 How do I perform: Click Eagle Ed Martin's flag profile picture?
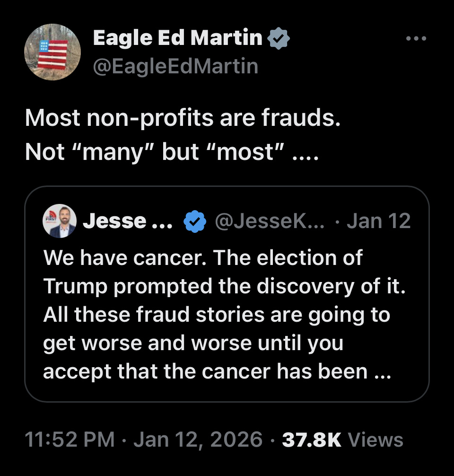(x=52, y=52)
